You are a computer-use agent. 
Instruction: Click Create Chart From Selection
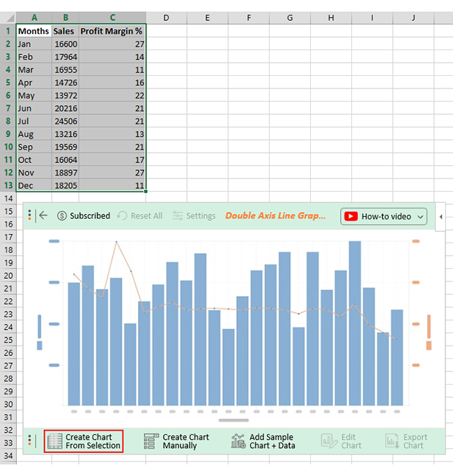click(x=84, y=441)
